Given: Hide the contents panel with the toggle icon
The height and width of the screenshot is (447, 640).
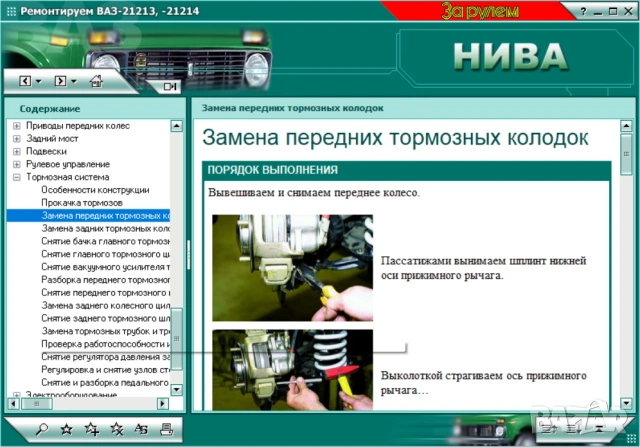Looking at the screenshot, I should tap(170, 86).
